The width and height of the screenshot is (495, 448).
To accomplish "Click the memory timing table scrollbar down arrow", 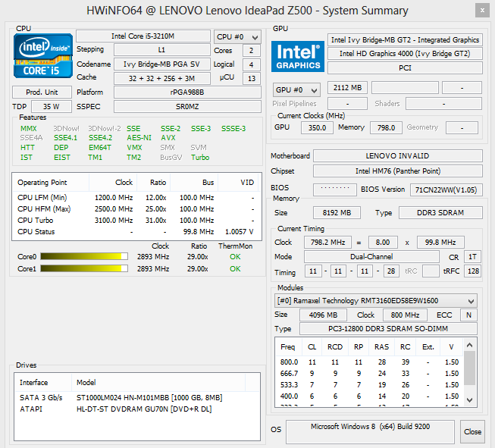I will (x=471, y=399).
